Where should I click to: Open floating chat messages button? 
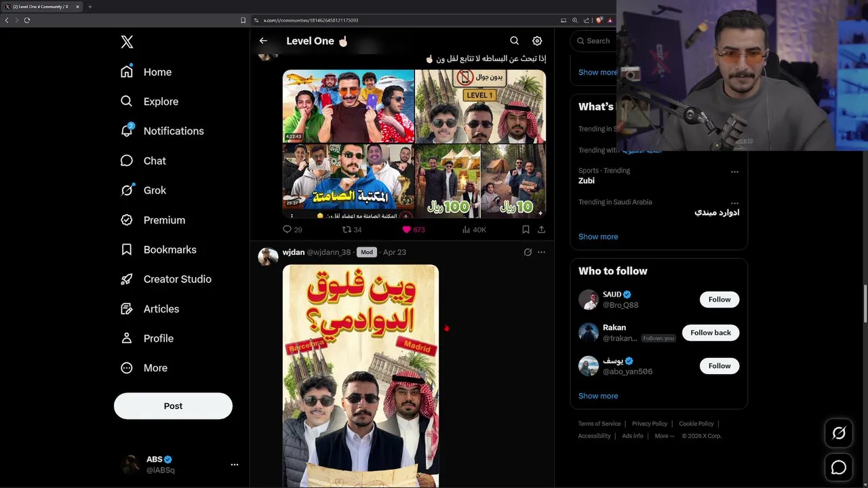click(839, 467)
